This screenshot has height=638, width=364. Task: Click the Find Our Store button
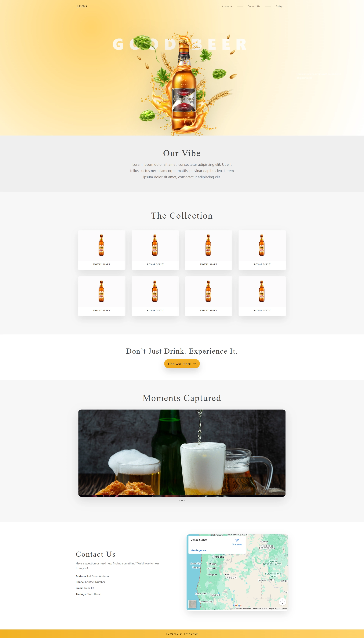coord(182,364)
